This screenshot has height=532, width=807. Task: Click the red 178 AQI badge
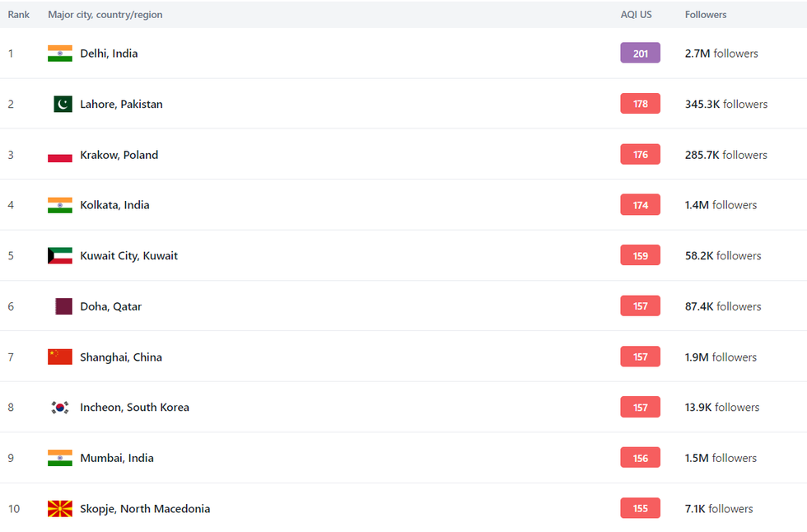[x=640, y=105]
